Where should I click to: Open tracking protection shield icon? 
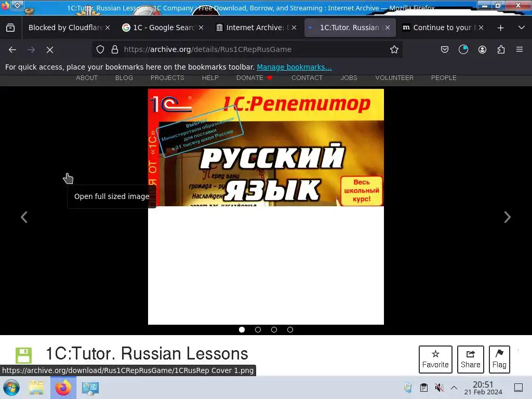coord(100,49)
